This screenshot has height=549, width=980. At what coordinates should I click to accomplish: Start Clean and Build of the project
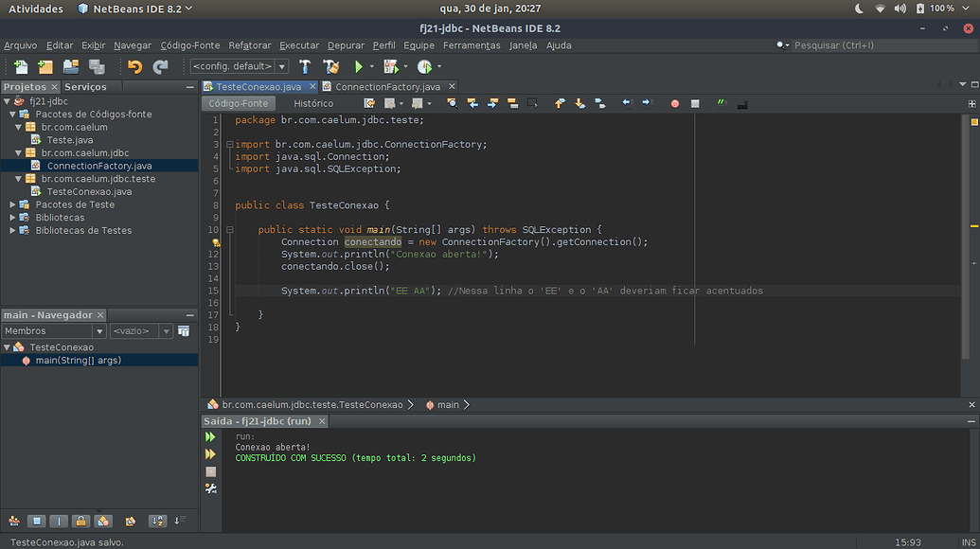click(330, 66)
